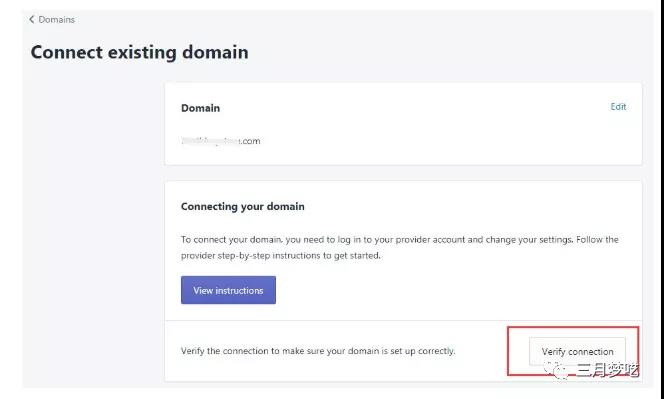Click the Verify connection button

pos(577,351)
